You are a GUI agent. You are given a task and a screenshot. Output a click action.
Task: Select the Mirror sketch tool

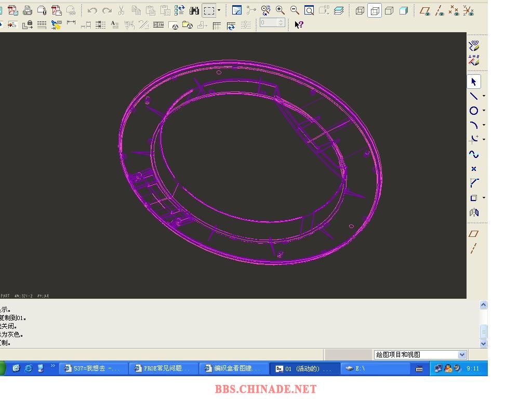[474, 212]
